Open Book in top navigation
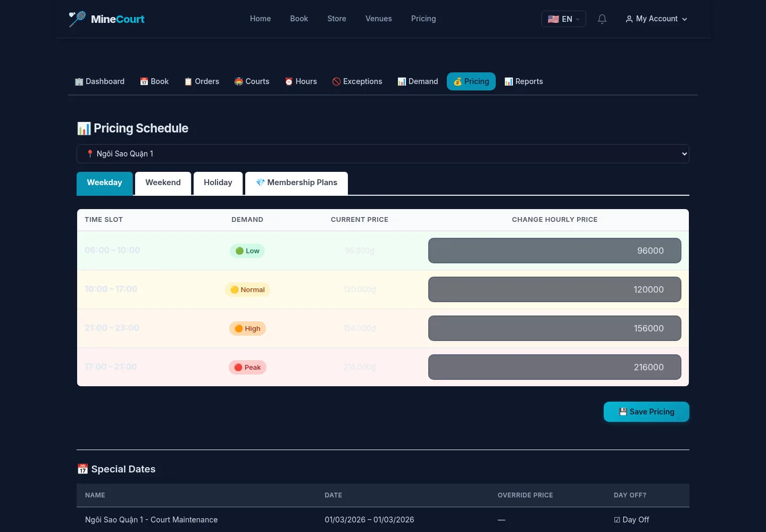The height and width of the screenshot is (532, 766). coord(299,19)
